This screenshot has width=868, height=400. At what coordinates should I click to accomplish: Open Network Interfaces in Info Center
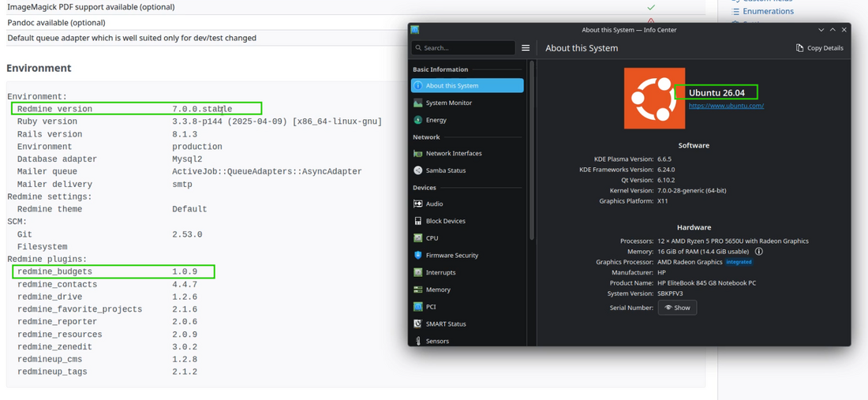click(x=467, y=153)
